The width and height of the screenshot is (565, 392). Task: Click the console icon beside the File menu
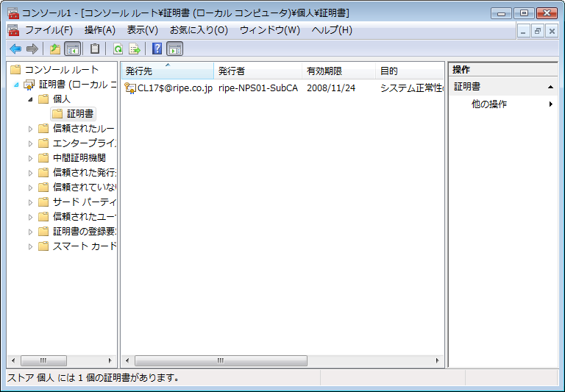(13, 30)
